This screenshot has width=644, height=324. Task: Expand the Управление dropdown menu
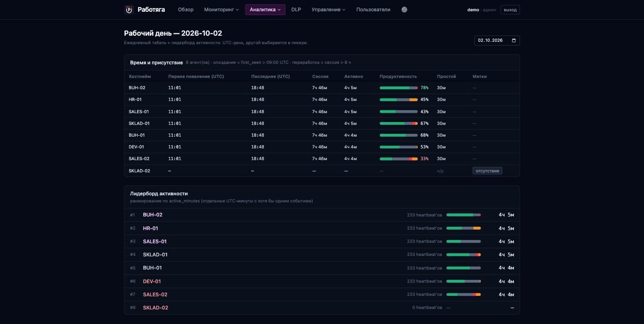pos(329,9)
